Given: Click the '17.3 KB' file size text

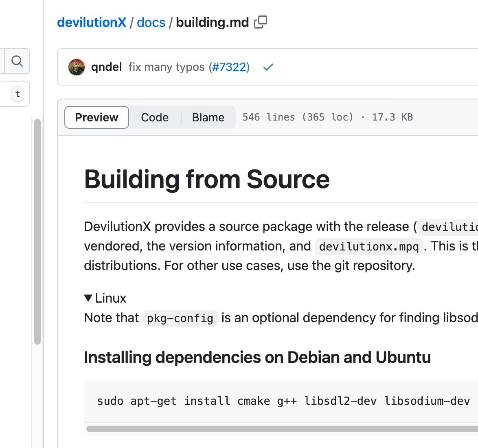Looking at the screenshot, I should coord(392,117).
